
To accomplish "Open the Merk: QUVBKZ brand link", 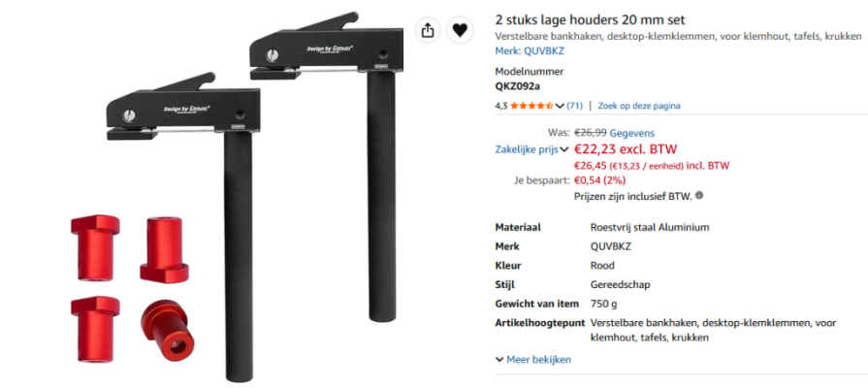I will 530,50.
